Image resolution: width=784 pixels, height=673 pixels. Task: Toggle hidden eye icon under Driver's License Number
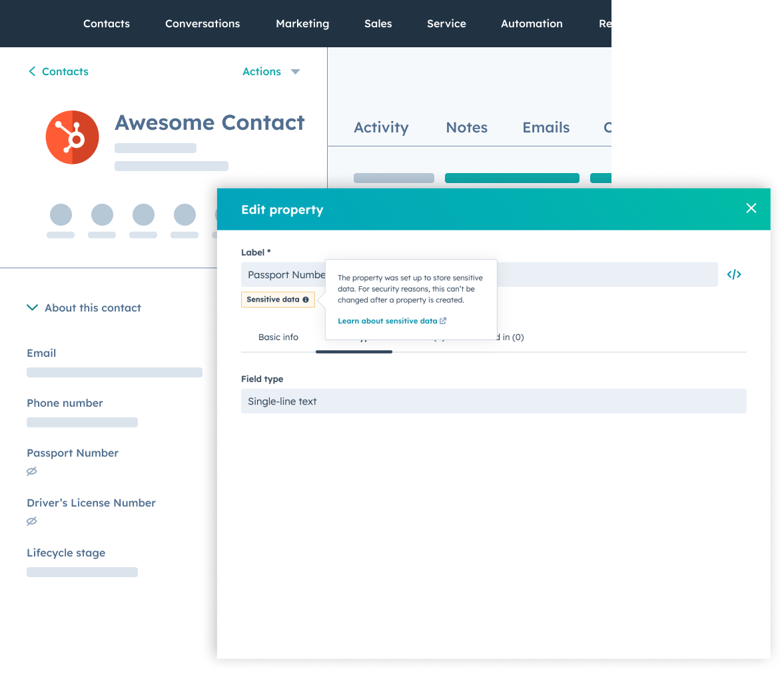pyautogui.click(x=31, y=521)
